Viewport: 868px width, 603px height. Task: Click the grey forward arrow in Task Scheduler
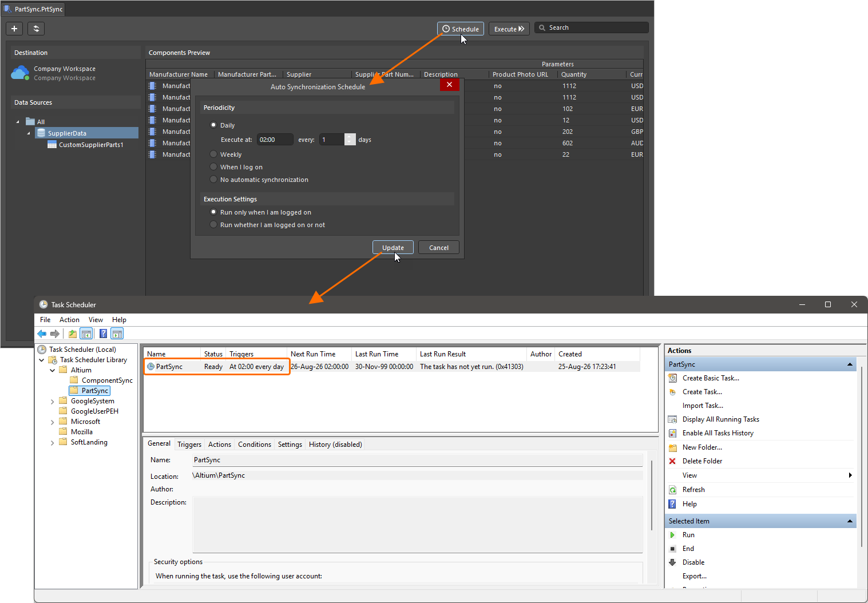point(55,334)
